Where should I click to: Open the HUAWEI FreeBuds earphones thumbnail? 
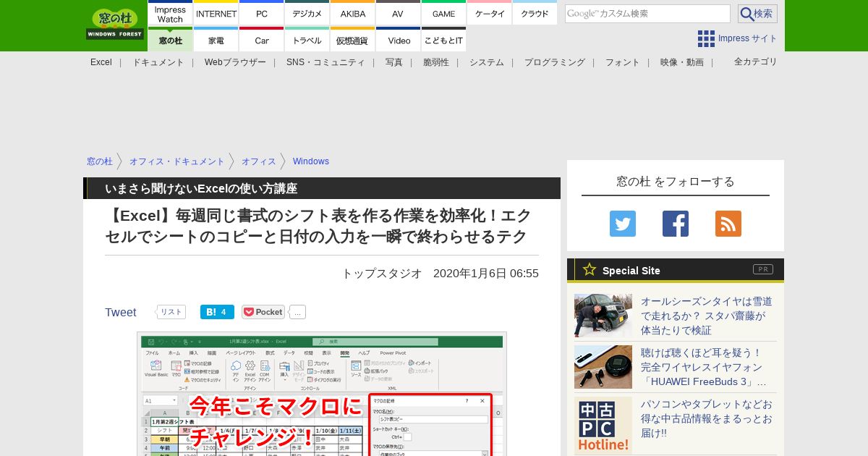tap(603, 367)
